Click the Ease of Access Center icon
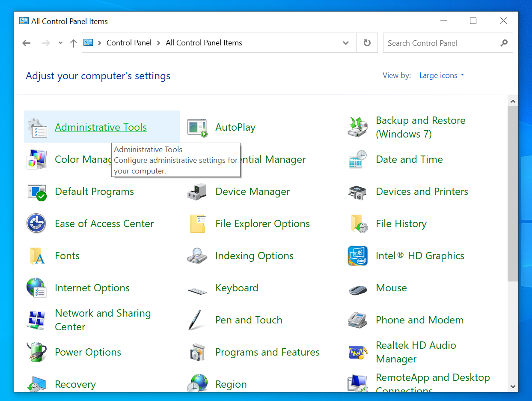The image size is (532, 401). pyautogui.click(x=36, y=224)
